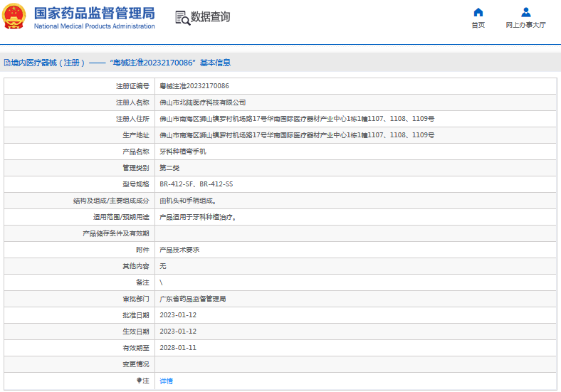Click the 网上办事大厅 text label

click(525, 25)
